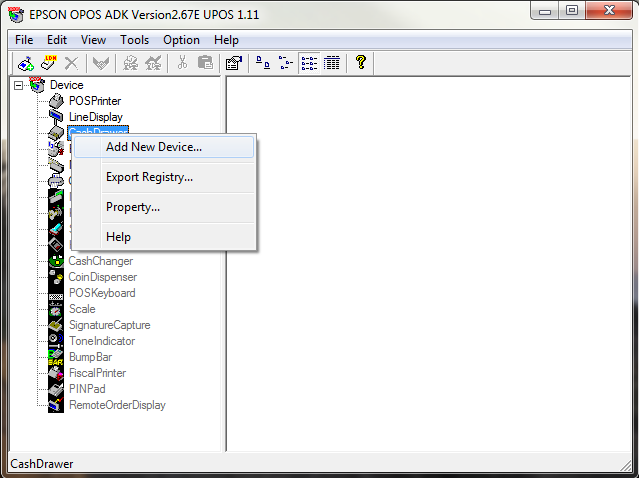Click the yellow question mark help icon
Image resolution: width=639 pixels, height=478 pixels.
(x=361, y=62)
